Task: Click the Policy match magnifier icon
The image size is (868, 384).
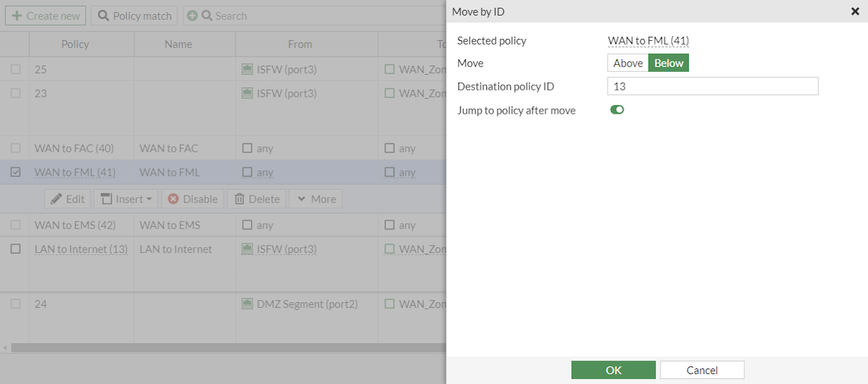Action: click(104, 16)
